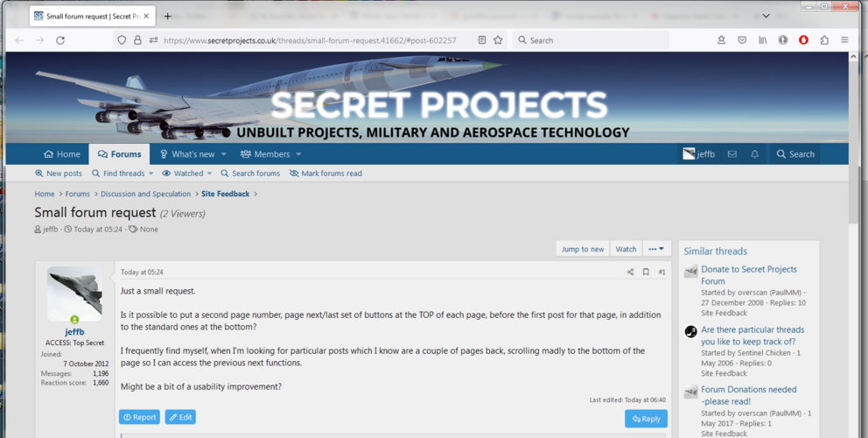
Task: Go to Forums breadcrumb
Action: 78,194
